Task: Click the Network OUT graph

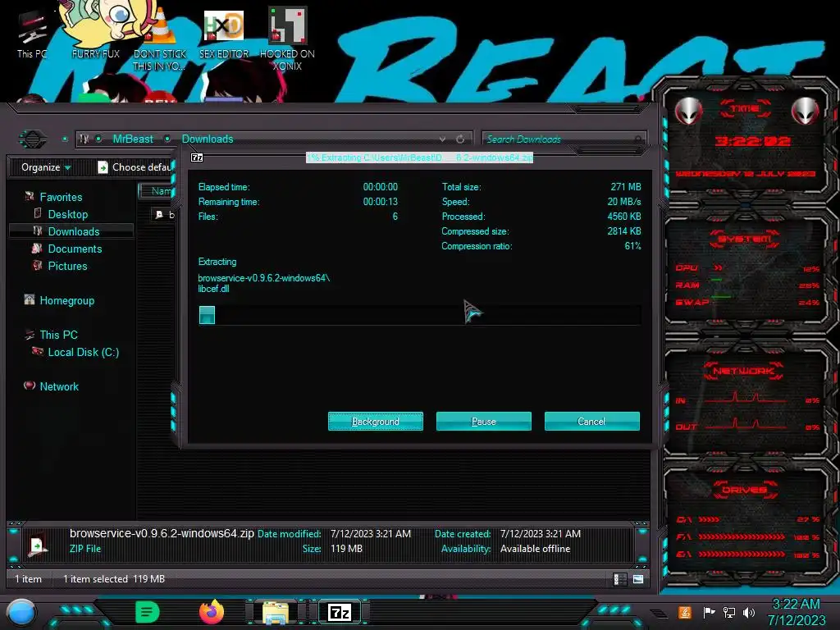Action: [747, 426]
